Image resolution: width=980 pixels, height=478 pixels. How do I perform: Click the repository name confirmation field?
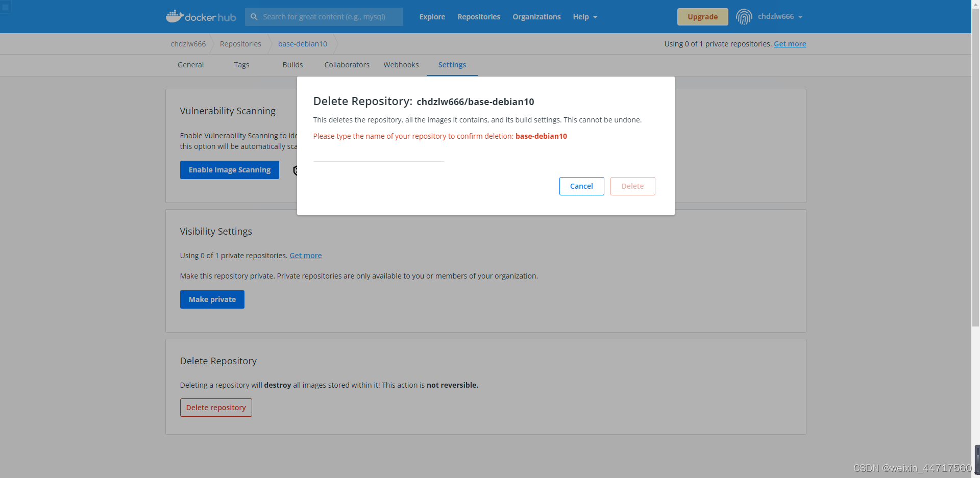[379, 155]
